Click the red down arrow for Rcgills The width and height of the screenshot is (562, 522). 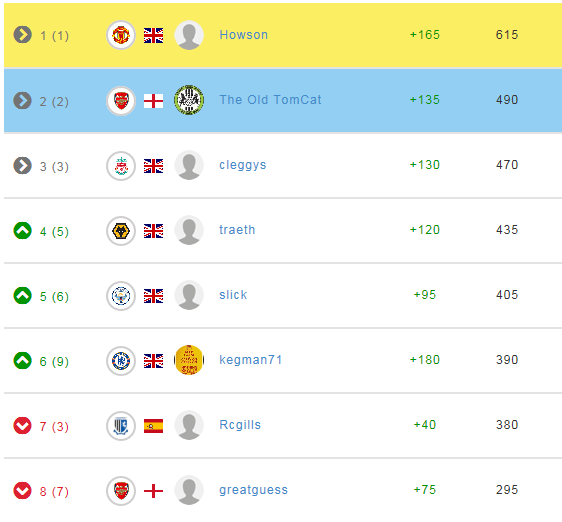pyautogui.click(x=23, y=426)
